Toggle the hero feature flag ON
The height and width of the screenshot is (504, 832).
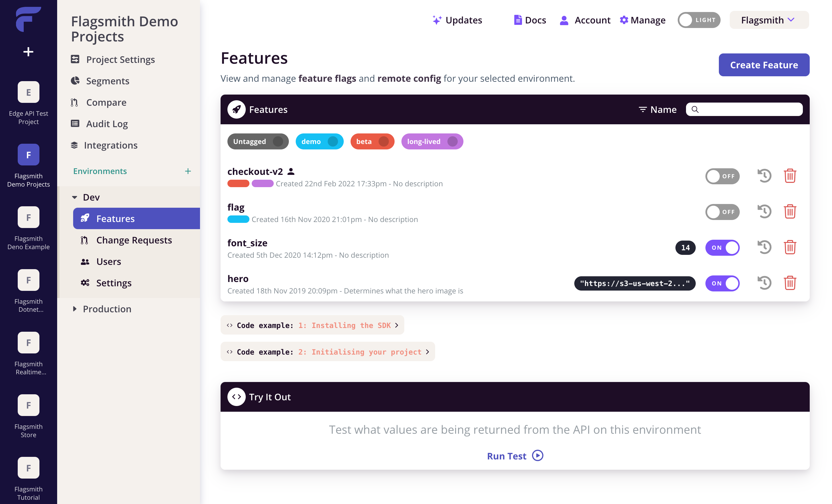721,283
